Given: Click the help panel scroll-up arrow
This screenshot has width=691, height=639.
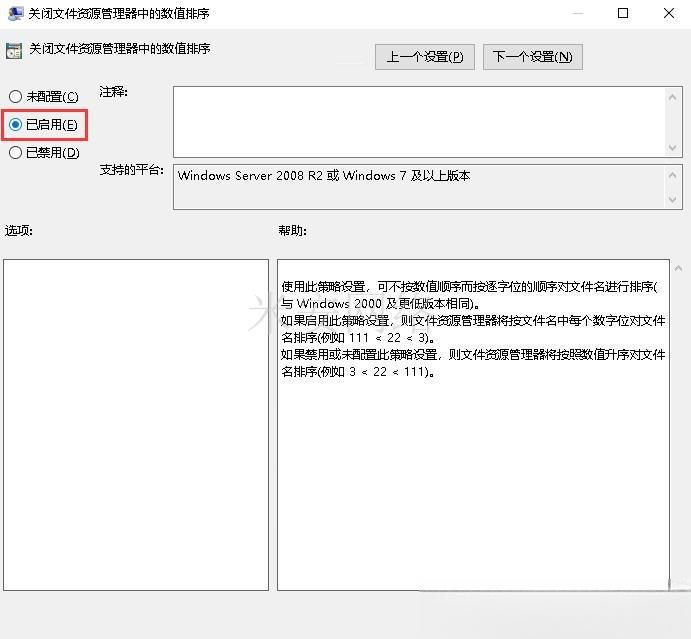Looking at the screenshot, I should (678, 268).
